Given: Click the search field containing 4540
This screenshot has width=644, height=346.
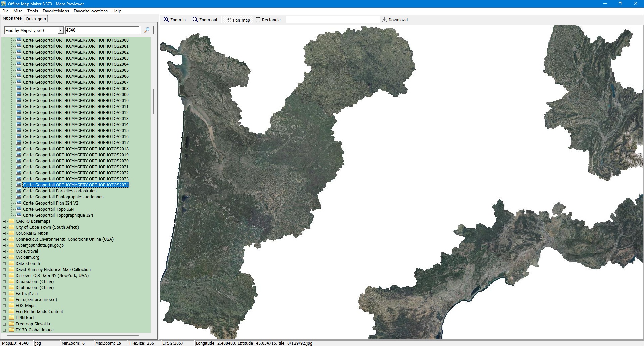Looking at the screenshot, I should click(102, 30).
